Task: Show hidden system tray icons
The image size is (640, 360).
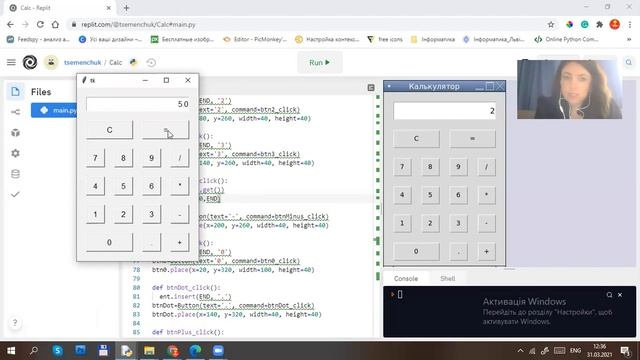Action: 520,351
